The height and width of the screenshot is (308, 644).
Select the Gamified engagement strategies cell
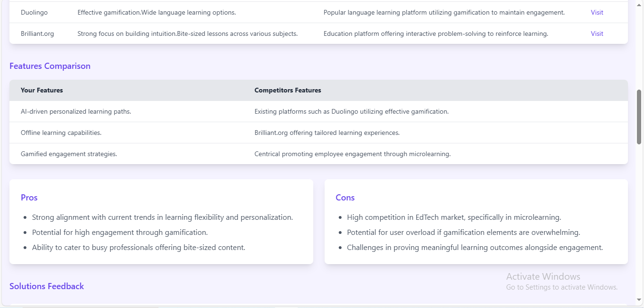click(x=69, y=154)
